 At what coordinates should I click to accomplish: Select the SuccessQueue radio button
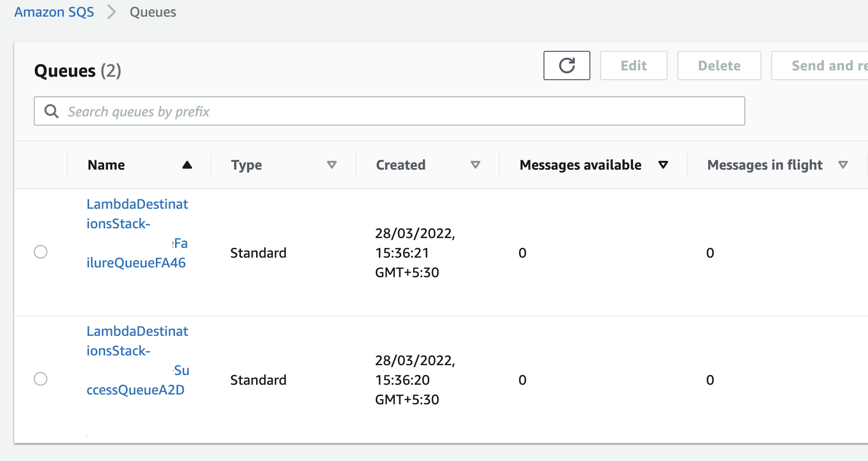pos(41,379)
